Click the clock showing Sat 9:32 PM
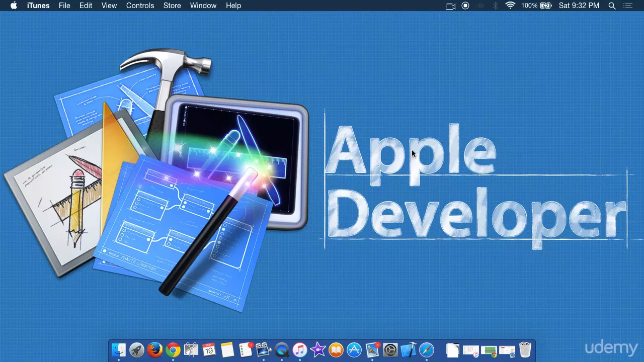Image resolution: width=644 pixels, height=362 pixels. pyautogui.click(x=579, y=6)
